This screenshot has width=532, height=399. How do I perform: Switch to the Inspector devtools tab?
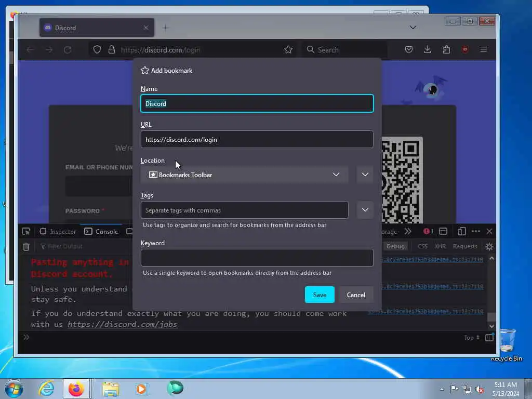pyautogui.click(x=58, y=231)
